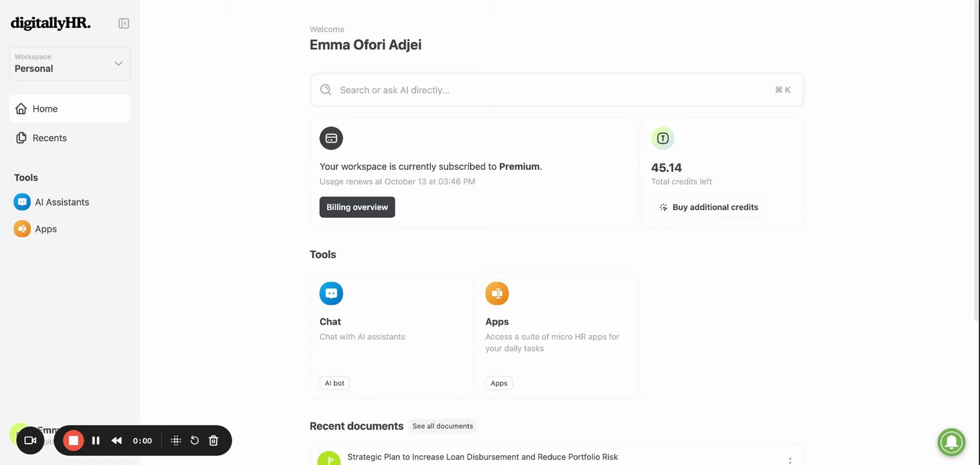The width and height of the screenshot is (980, 465).
Task: Click the green notification bell button
Action: click(951, 442)
